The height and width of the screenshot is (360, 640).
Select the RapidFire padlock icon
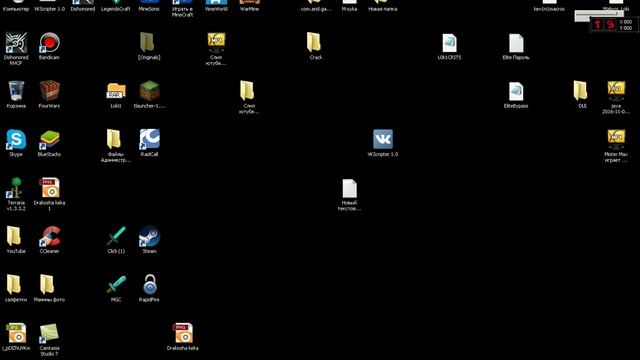(150, 284)
